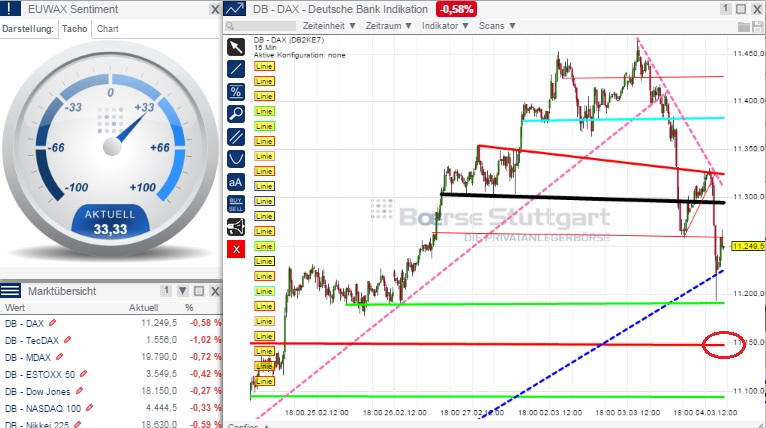
Task: Click the yellow 11.249,5 price label on the axis
Action: coord(748,246)
